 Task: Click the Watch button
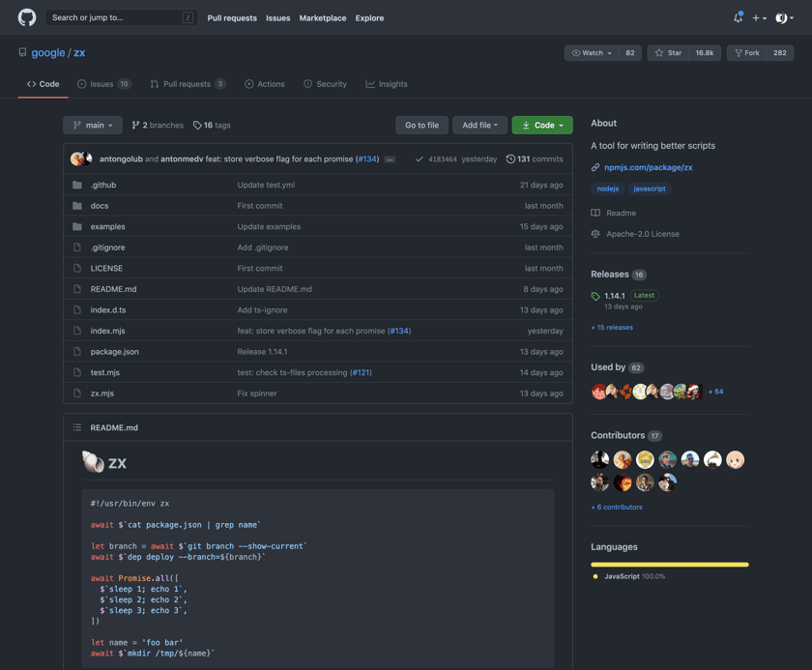(x=592, y=53)
